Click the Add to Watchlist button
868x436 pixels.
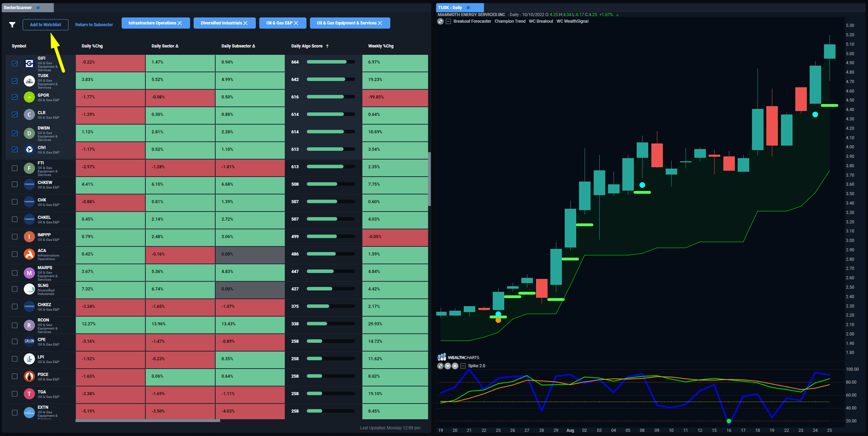pyautogui.click(x=45, y=25)
